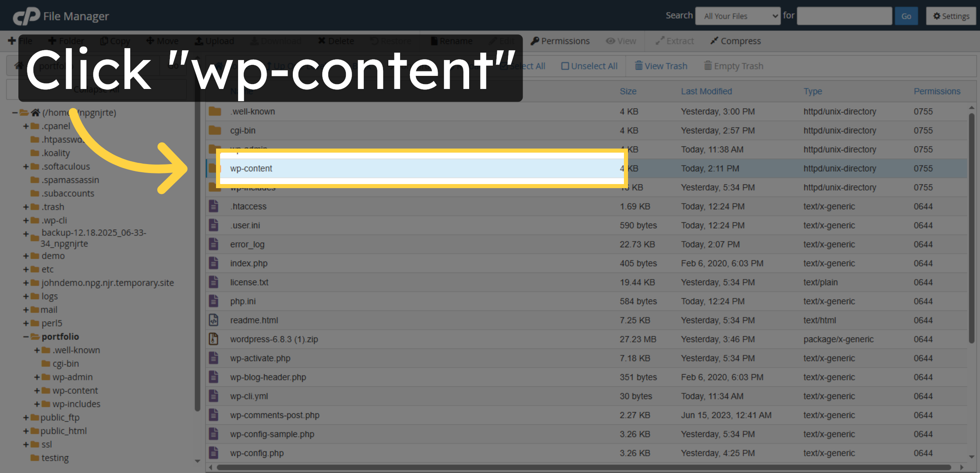This screenshot has width=980, height=473.
Task: Open the Settings gear in the top right
Action: (x=951, y=16)
